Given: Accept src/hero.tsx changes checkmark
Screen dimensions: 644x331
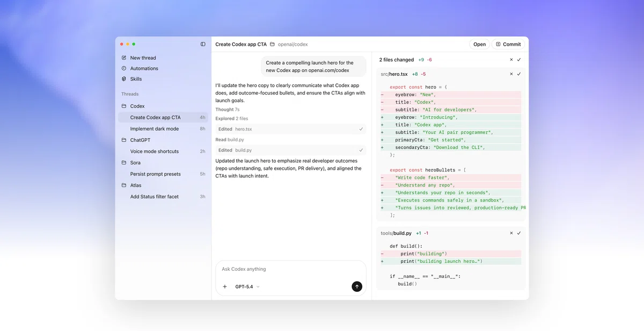Looking at the screenshot, I should click(x=519, y=74).
